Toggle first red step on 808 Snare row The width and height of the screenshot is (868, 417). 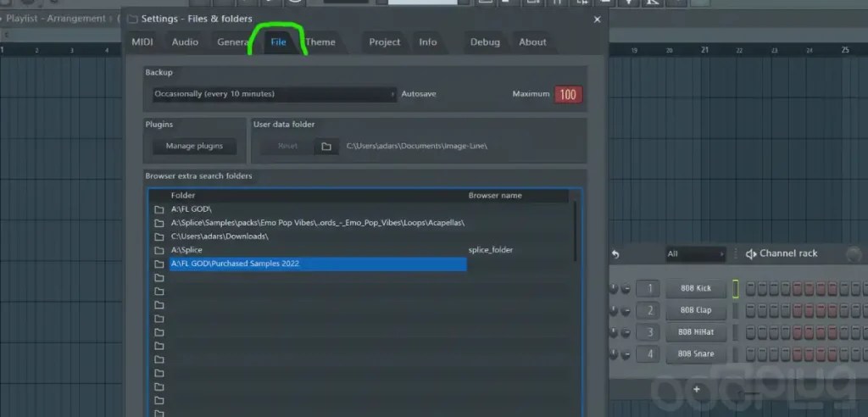[798, 354]
